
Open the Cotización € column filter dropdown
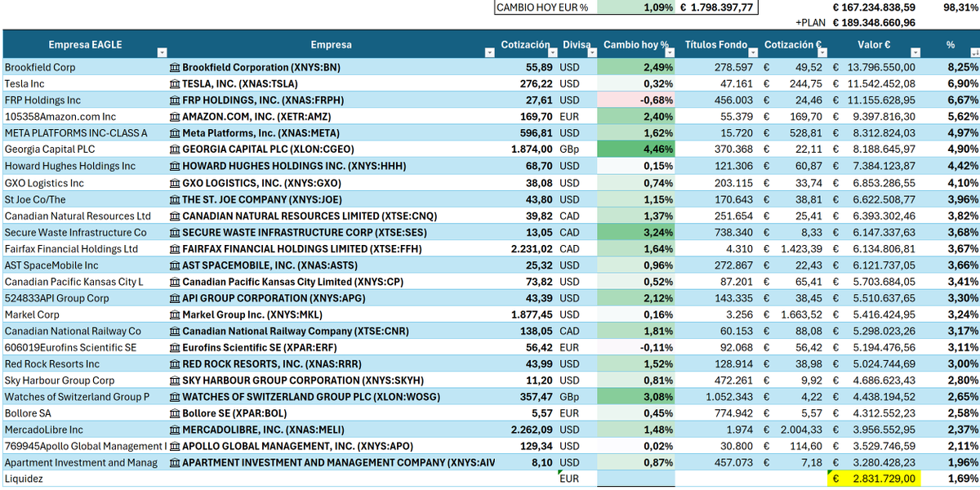click(822, 52)
